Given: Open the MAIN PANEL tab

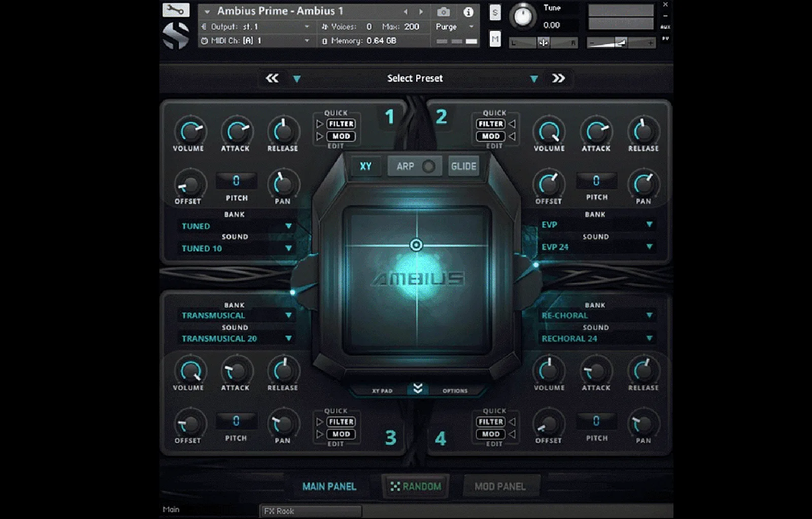Looking at the screenshot, I should (329, 486).
